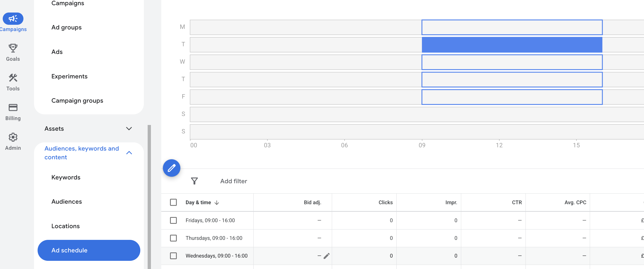The height and width of the screenshot is (269, 644).
Task: Open Ad groups in sidebar
Action: (66, 27)
